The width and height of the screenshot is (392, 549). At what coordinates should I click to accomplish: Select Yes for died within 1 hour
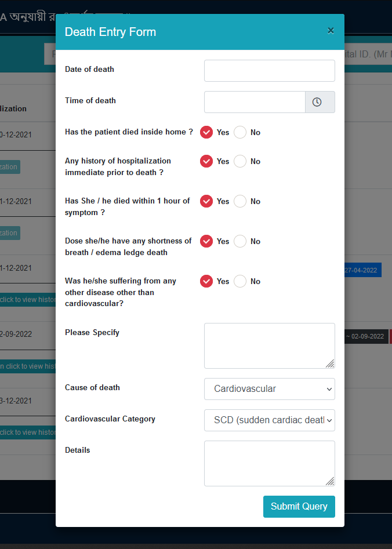(206, 201)
